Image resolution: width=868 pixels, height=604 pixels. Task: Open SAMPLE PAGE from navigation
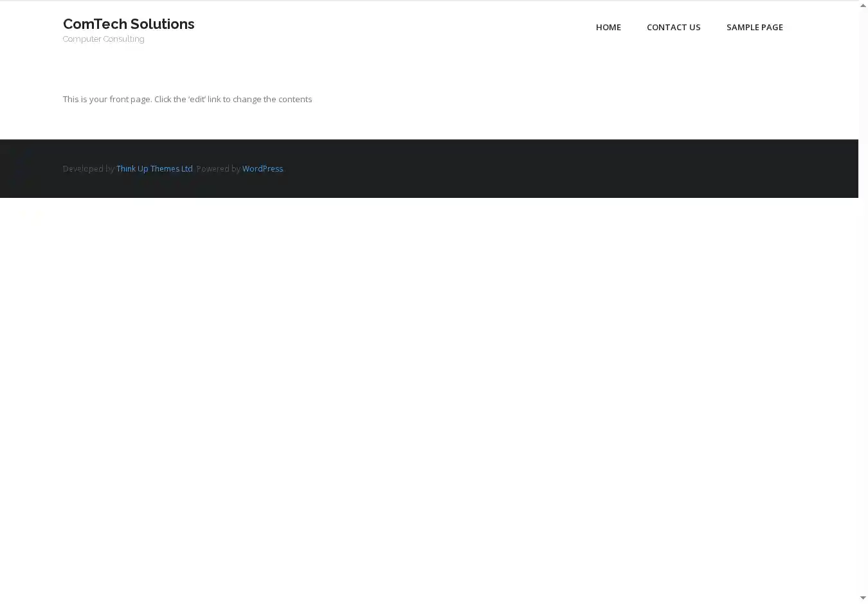(754, 27)
